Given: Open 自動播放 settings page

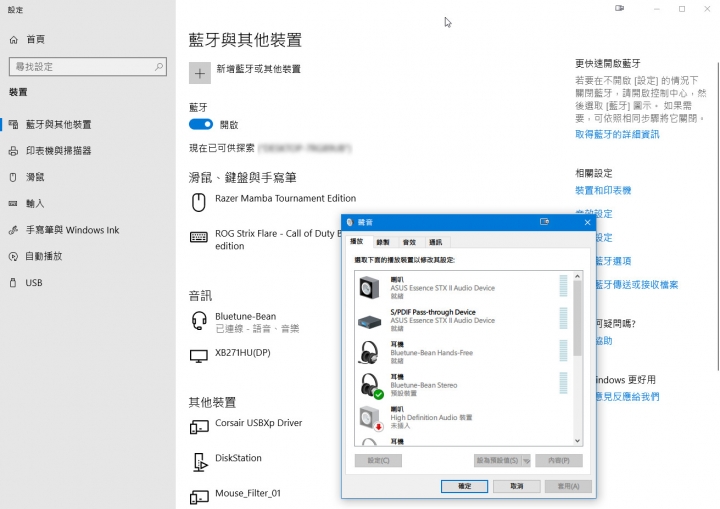Looking at the screenshot, I should point(44,256).
